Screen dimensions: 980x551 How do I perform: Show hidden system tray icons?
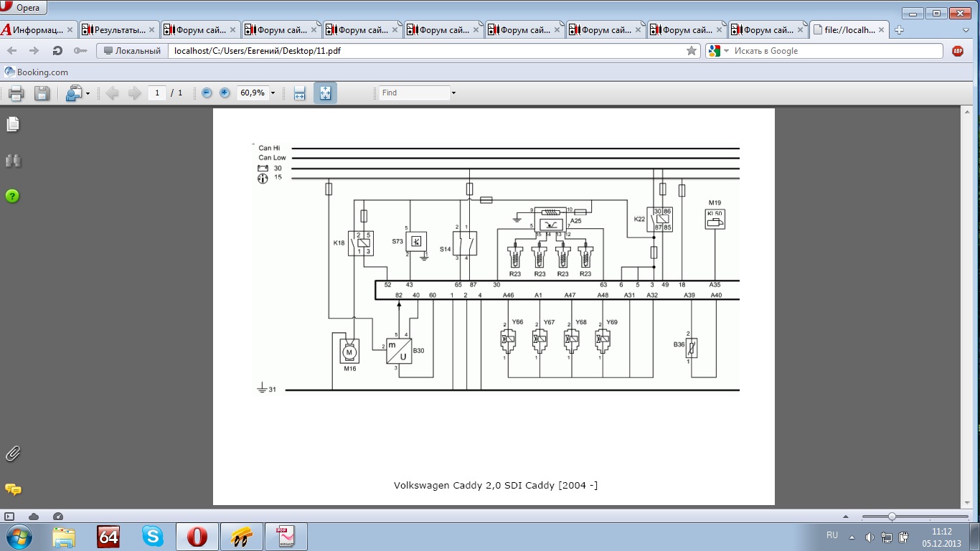[852, 537]
